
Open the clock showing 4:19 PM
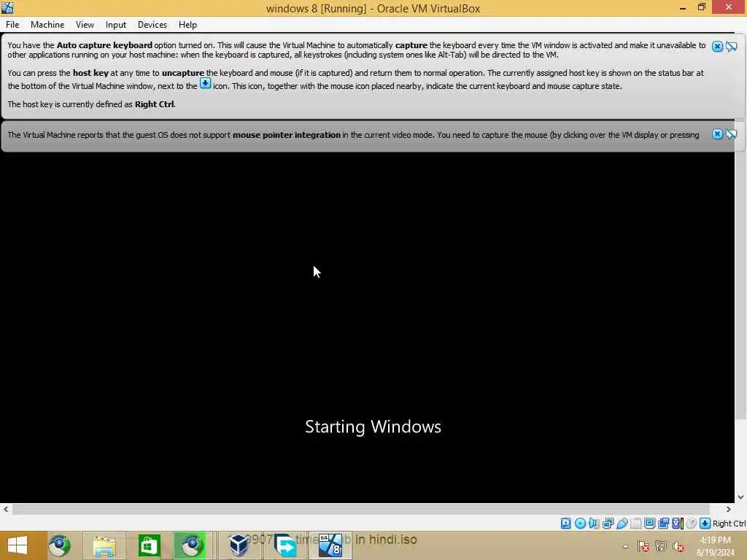(716, 546)
